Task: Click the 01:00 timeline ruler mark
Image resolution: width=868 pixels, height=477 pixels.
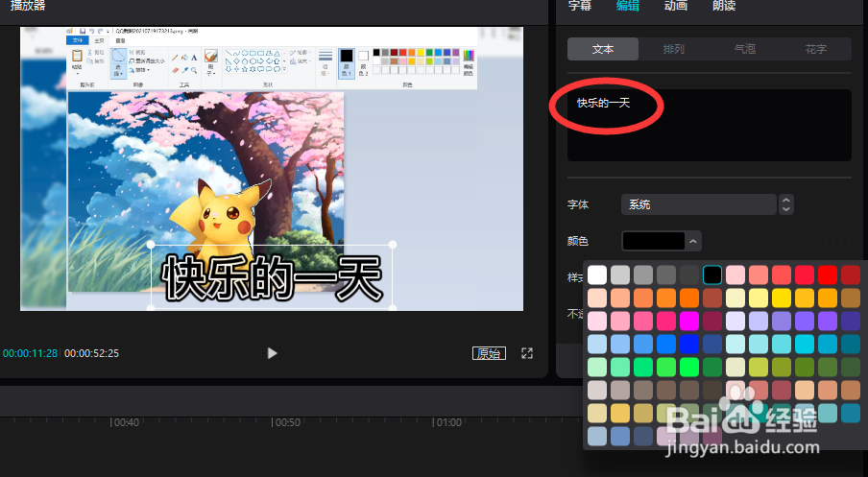Action: pyautogui.click(x=449, y=422)
